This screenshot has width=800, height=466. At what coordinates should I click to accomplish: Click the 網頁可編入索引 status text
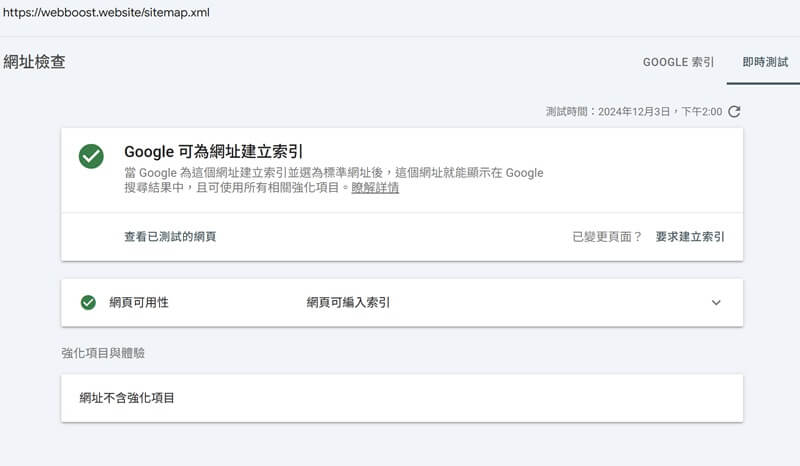click(348, 303)
